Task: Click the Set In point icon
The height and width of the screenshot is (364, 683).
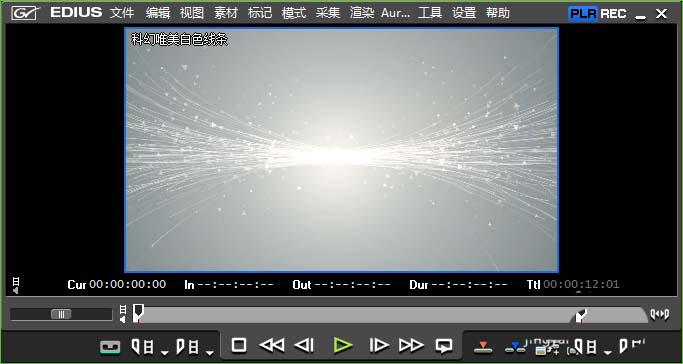Action: click(142, 347)
